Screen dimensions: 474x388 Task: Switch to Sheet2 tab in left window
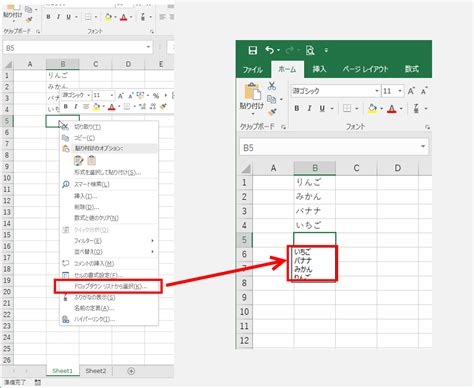click(95, 371)
